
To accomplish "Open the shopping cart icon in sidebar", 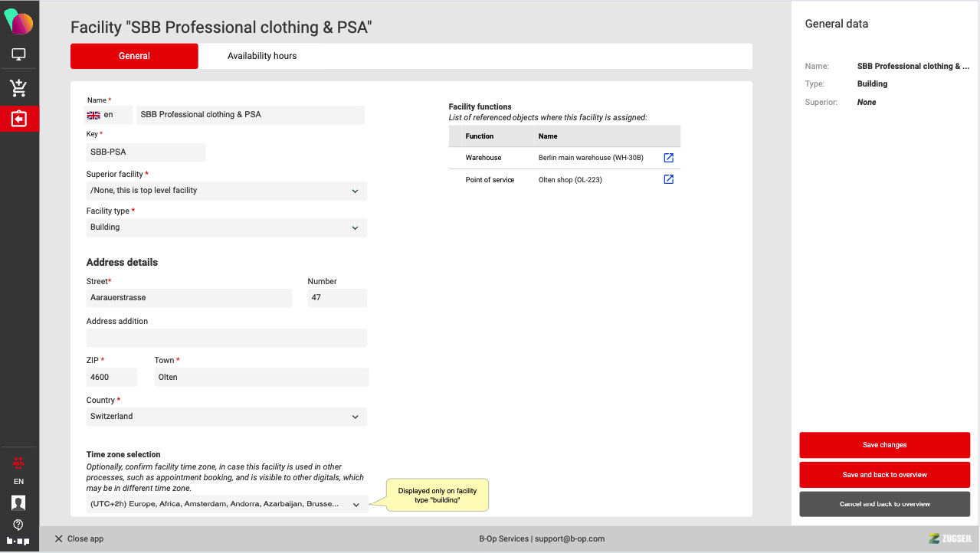I will (18, 87).
